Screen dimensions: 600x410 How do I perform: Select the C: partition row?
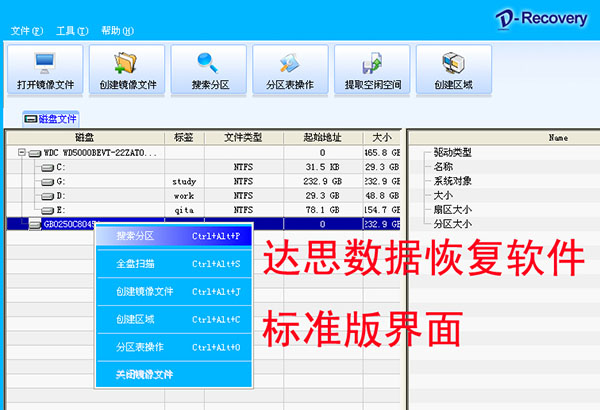tap(203, 167)
